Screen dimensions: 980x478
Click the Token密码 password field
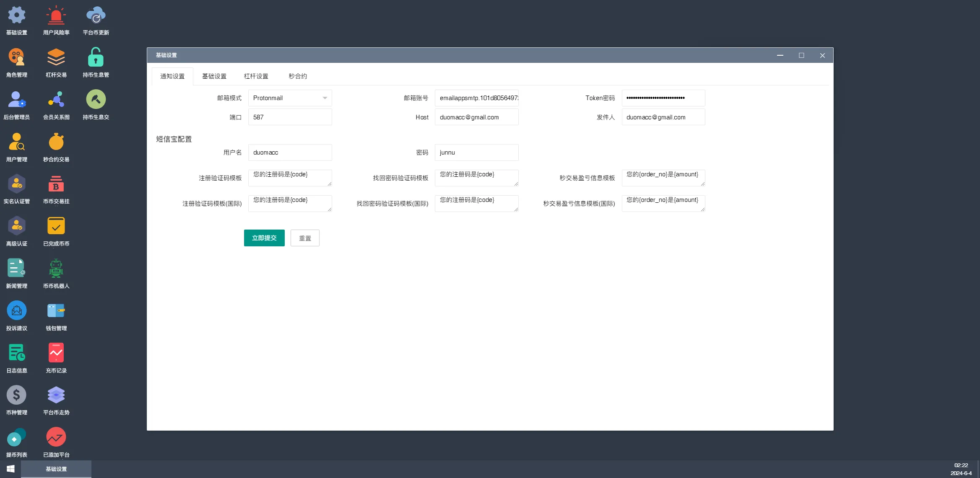coord(663,98)
